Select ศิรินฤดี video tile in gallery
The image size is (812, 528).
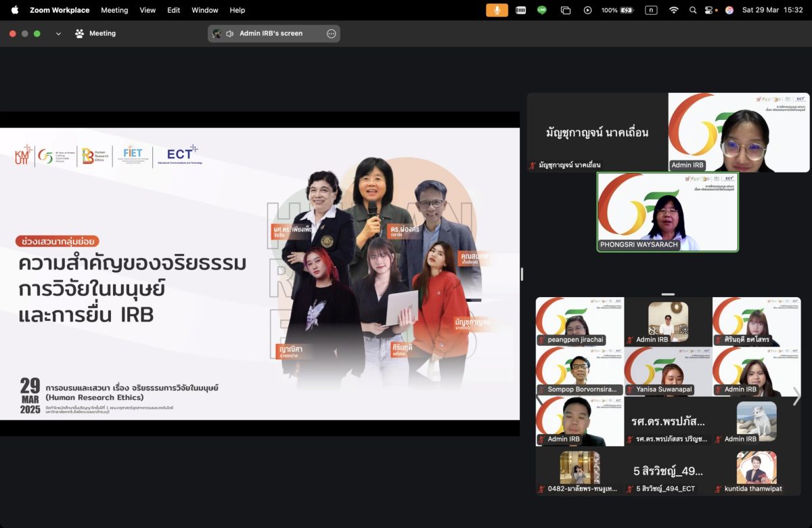tap(757, 322)
